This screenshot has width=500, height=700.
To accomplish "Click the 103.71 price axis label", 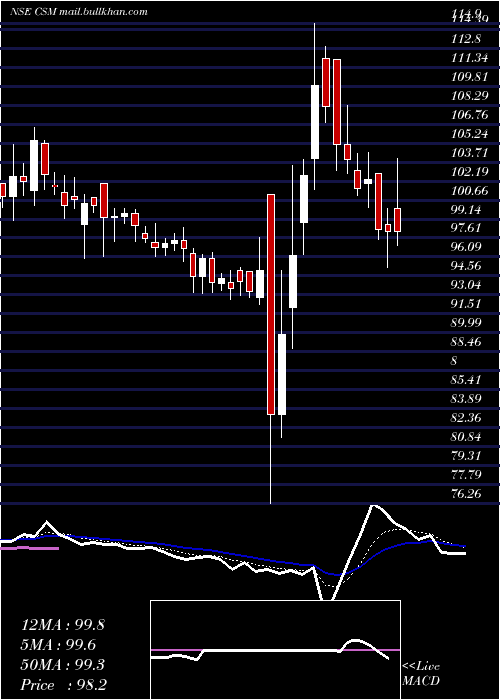I will click(469, 153).
